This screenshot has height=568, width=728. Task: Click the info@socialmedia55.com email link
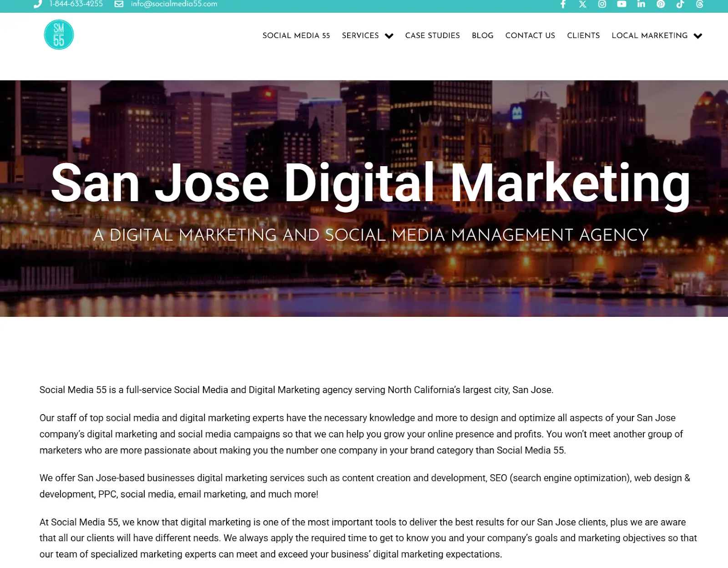click(x=174, y=4)
